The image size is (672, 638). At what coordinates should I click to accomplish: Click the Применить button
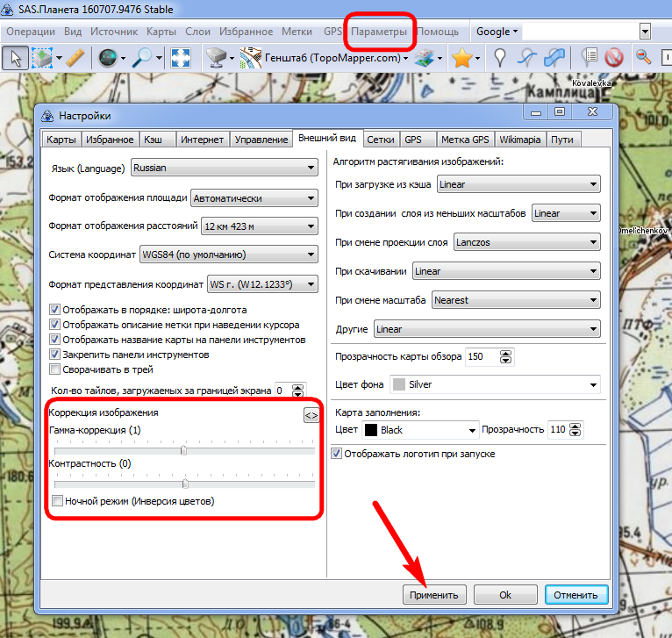pos(433,595)
